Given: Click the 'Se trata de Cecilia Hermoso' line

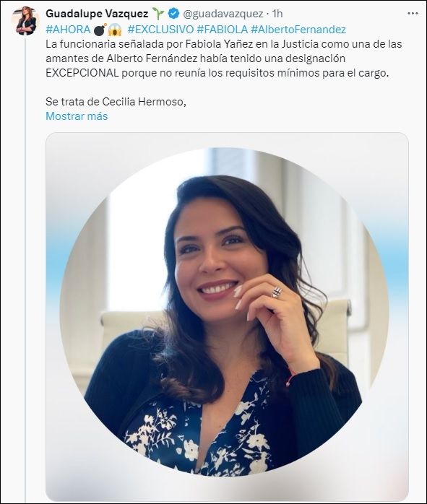Looking at the screenshot, I should (116, 102).
